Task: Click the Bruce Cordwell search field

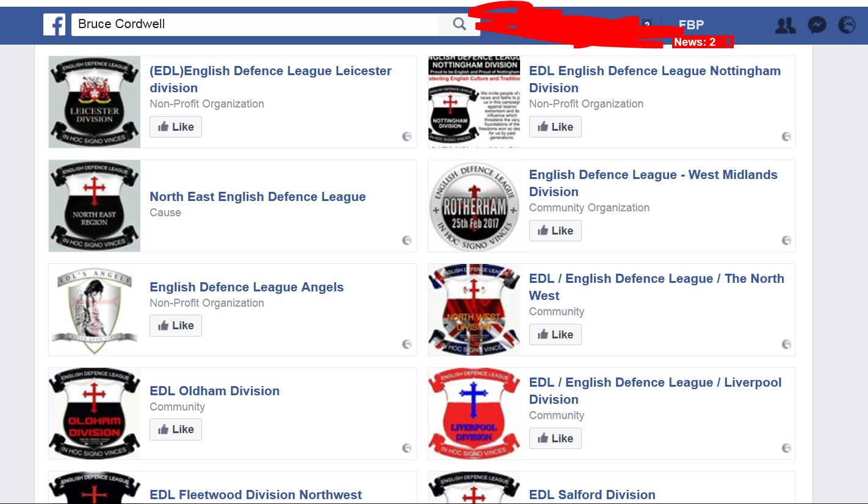Action: [255, 24]
